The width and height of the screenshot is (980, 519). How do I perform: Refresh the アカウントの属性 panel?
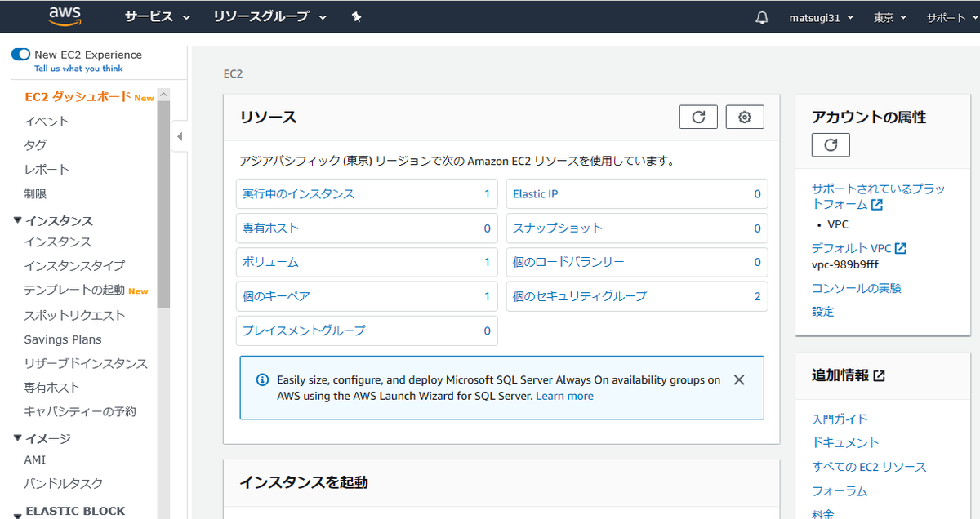point(831,144)
